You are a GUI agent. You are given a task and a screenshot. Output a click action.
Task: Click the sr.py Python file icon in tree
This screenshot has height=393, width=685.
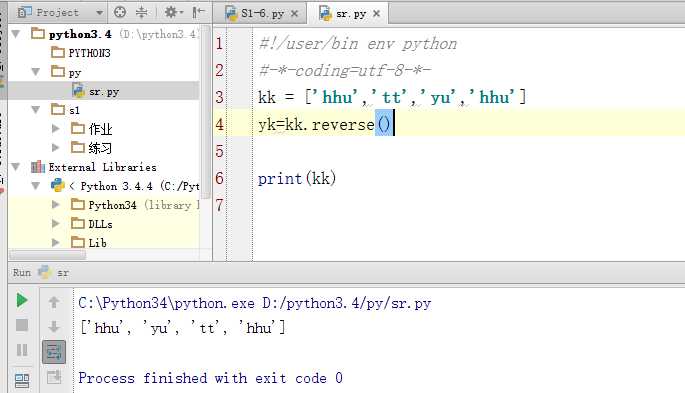[x=79, y=91]
